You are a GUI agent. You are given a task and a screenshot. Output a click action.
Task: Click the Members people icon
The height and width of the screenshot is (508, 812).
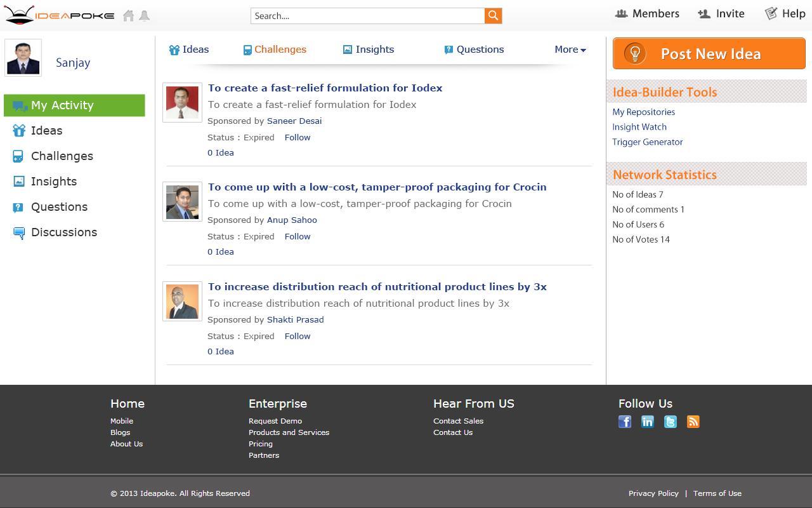[x=622, y=13]
